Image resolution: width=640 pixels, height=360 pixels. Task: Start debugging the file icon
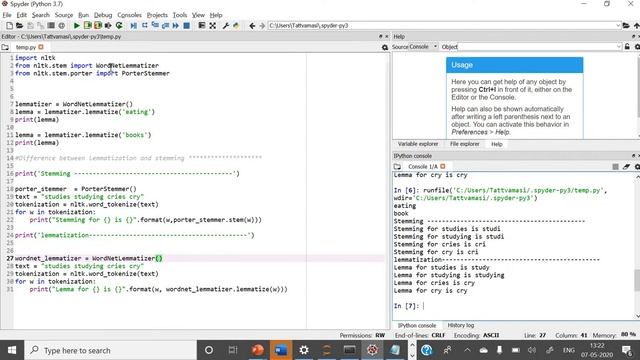(133, 26)
